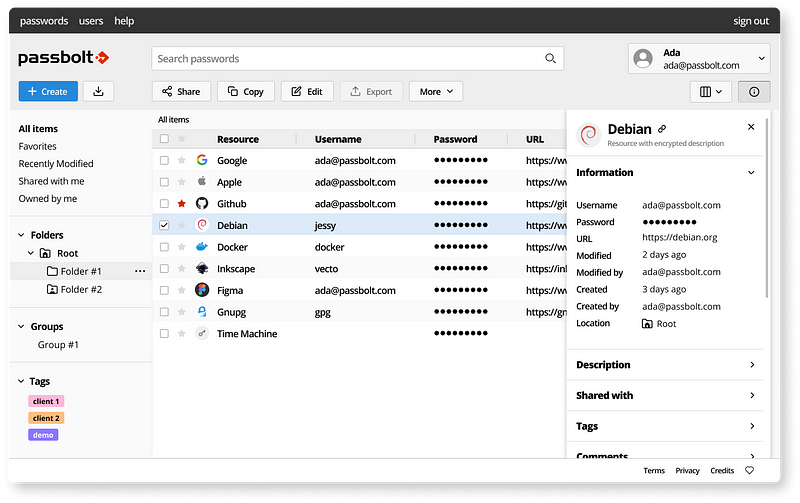Favorite the Google row star
This screenshot has height=503, width=800.
pos(182,160)
